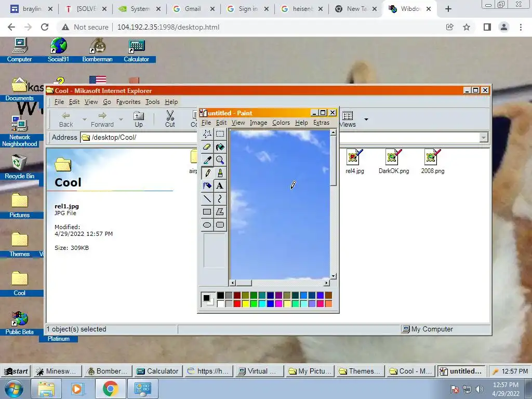Open the Back button history dropdown arrow
Image resolution: width=532 pixels, height=399 pixels.
85,119
